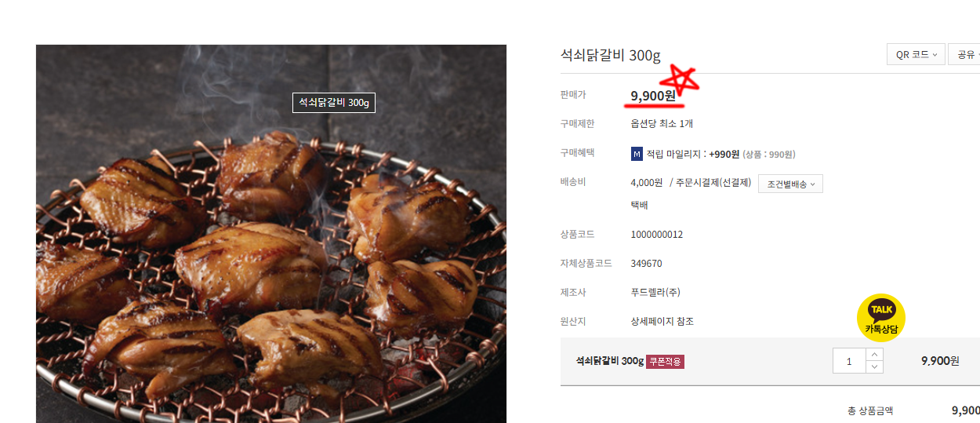Click the 총 상품금액 total label
This screenshot has width=980, height=423.
(870, 410)
